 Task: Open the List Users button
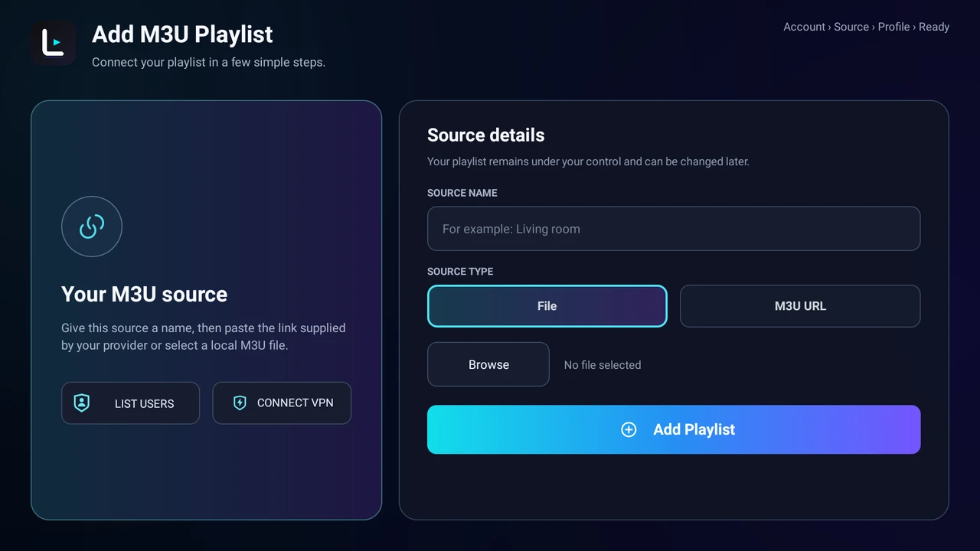(x=130, y=403)
